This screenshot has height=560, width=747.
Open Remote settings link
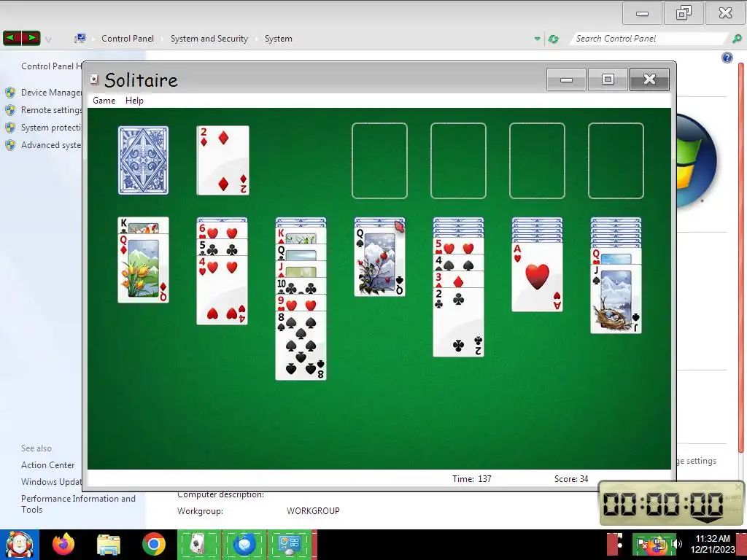(51, 110)
